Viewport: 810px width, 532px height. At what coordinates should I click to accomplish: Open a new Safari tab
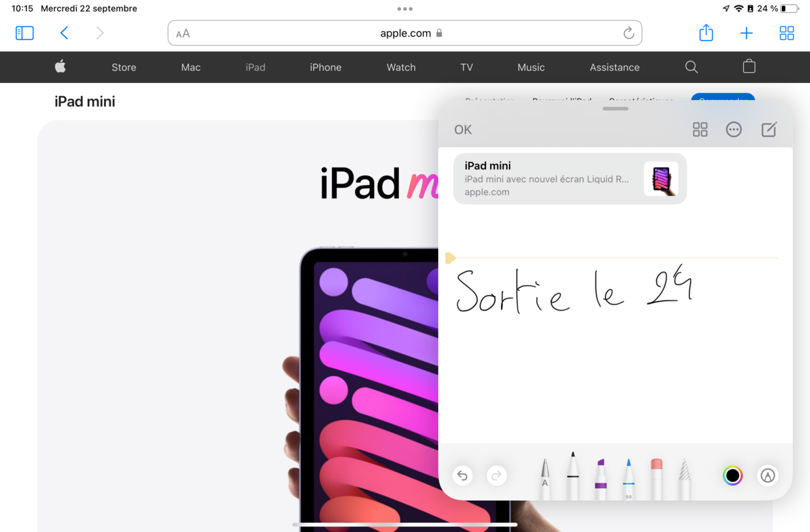click(747, 33)
